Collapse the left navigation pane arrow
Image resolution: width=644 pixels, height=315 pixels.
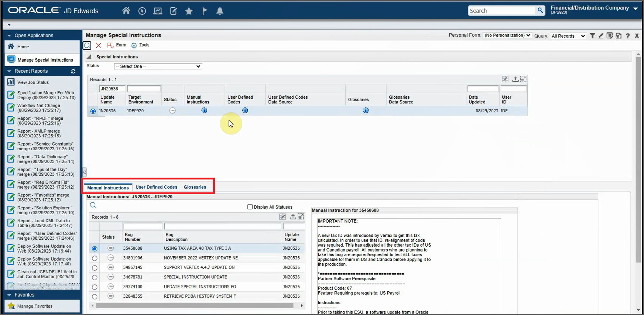(x=85, y=172)
